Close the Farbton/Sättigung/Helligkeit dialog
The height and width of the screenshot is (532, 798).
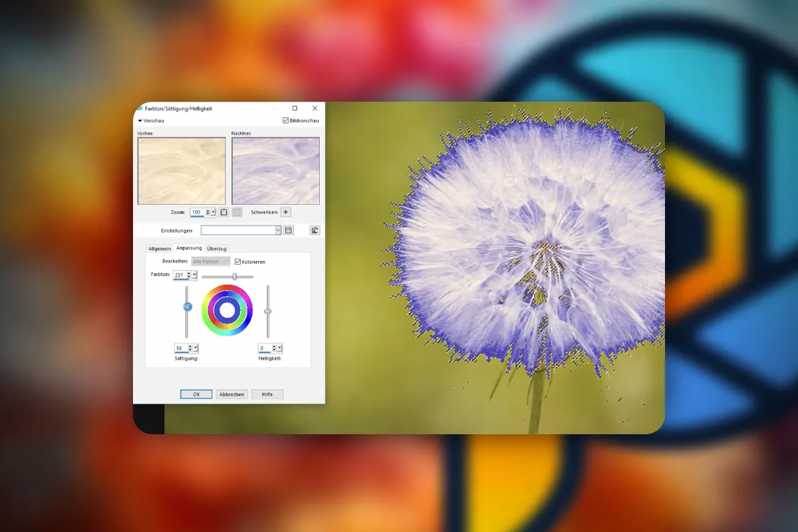(315, 108)
